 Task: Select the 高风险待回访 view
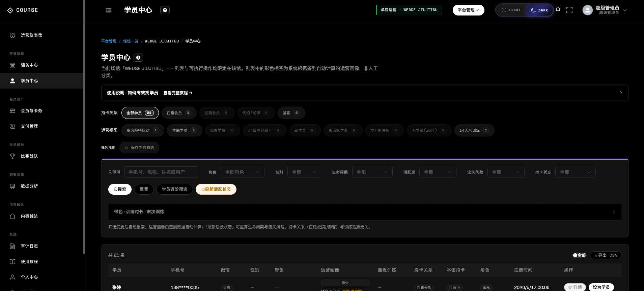(143, 130)
